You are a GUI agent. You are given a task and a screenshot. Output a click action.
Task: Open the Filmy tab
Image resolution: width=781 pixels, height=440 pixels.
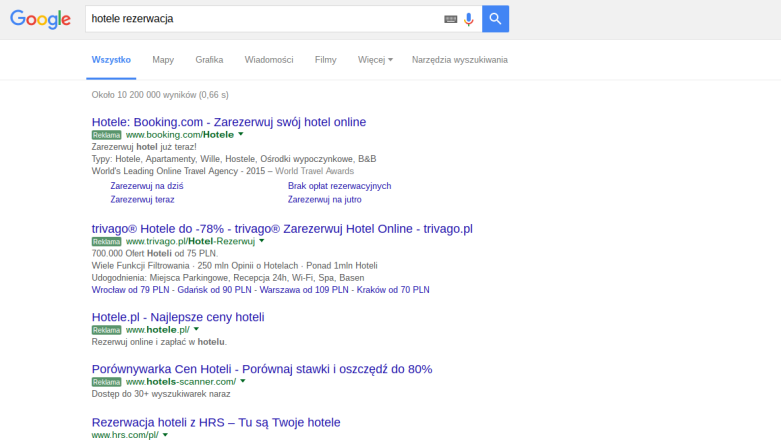326,60
